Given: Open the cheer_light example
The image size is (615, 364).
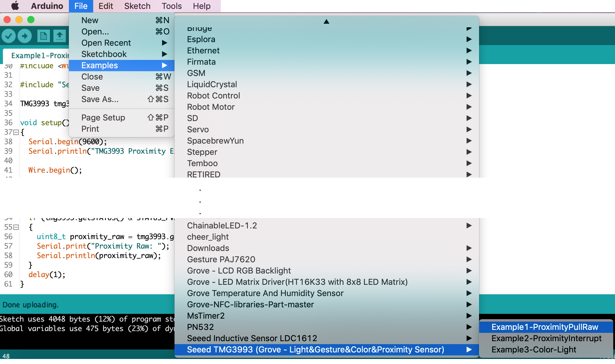Looking at the screenshot, I should tap(208, 237).
